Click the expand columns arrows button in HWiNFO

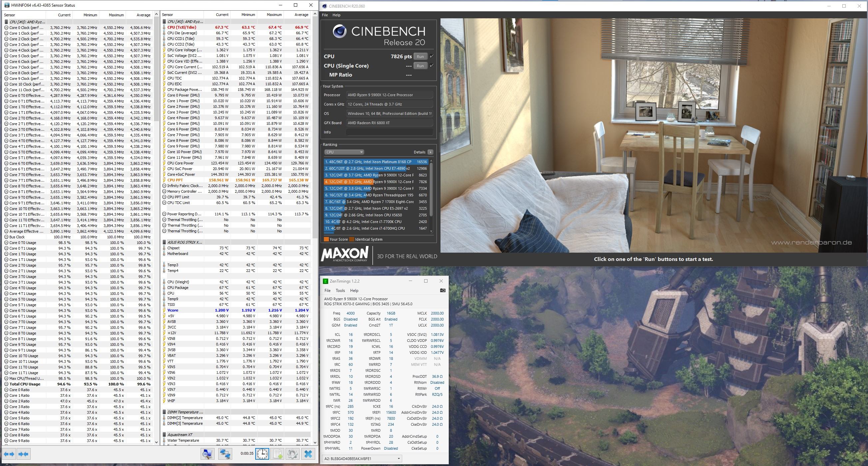9,454
